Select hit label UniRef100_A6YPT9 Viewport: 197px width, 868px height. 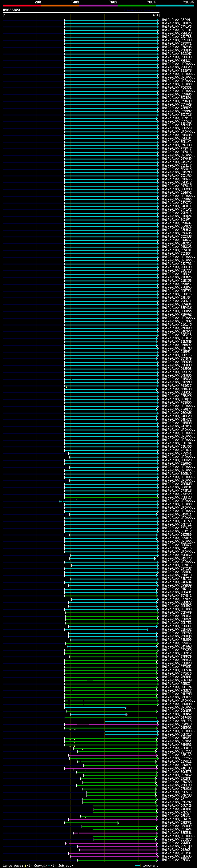177,118
